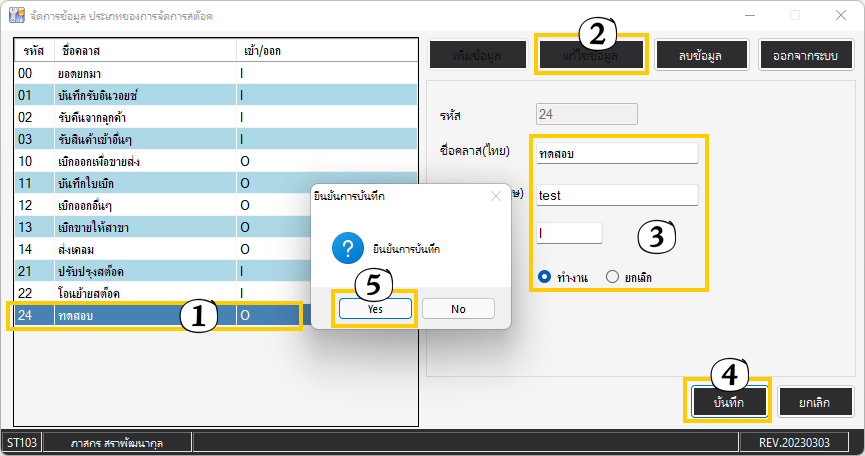Select the ทำงาน radio button
The height and width of the screenshot is (456, 865).
(545, 277)
